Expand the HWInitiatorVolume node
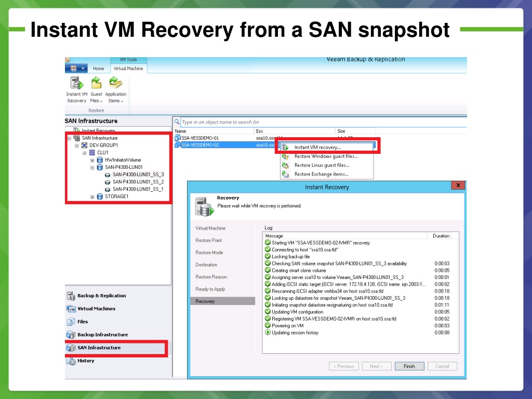The width and height of the screenshot is (532, 399). tap(92, 160)
